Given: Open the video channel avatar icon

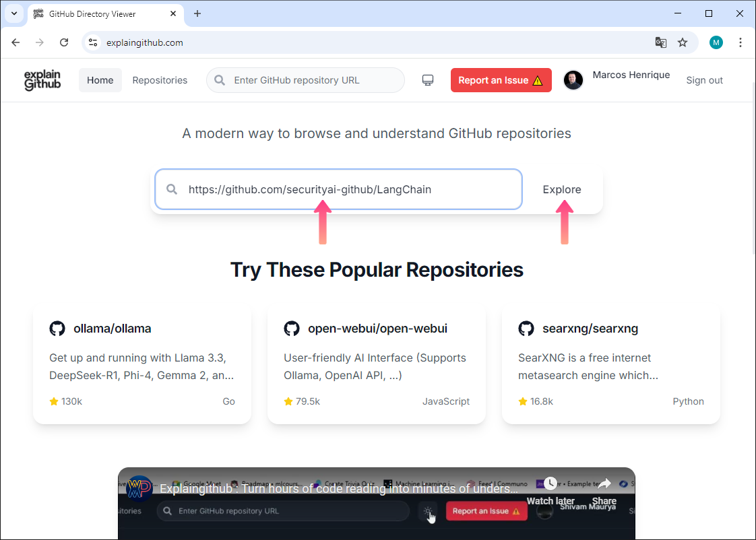Looking at the screenshot, I should click(x=139, y=488).
